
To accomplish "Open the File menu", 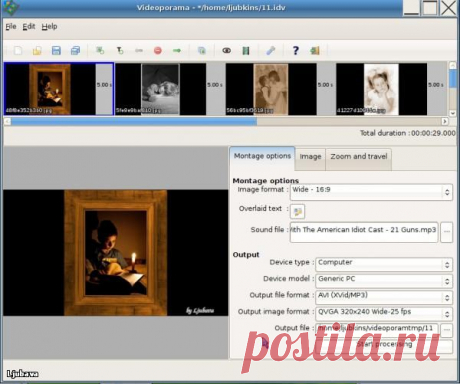I will pyautogui.click(x=11, y=26).
